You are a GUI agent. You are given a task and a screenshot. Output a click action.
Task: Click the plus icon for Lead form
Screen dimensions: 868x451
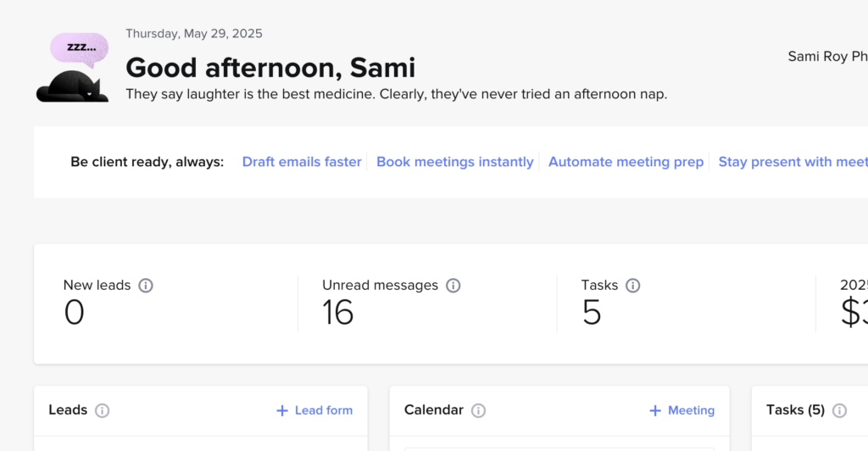coord(282,410)
